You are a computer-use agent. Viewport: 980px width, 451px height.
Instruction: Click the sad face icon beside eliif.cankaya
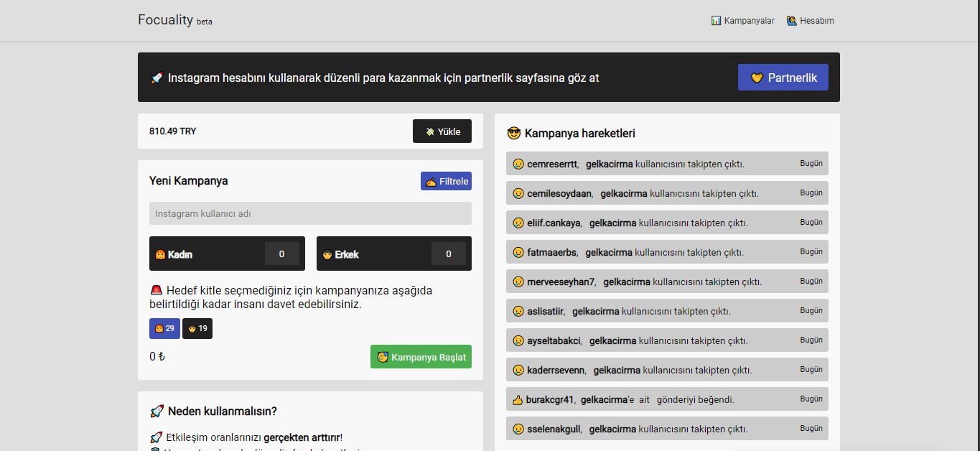pos(518,223)
